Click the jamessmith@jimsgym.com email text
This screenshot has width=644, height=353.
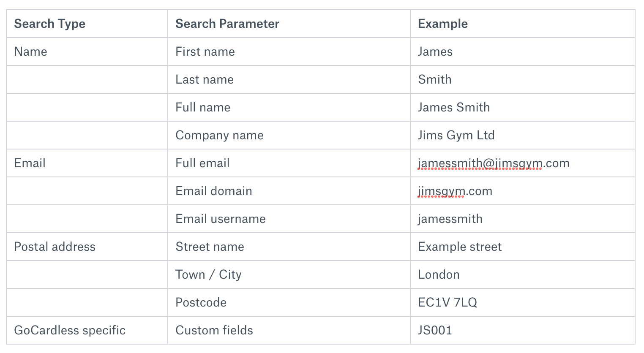[494, 163]
